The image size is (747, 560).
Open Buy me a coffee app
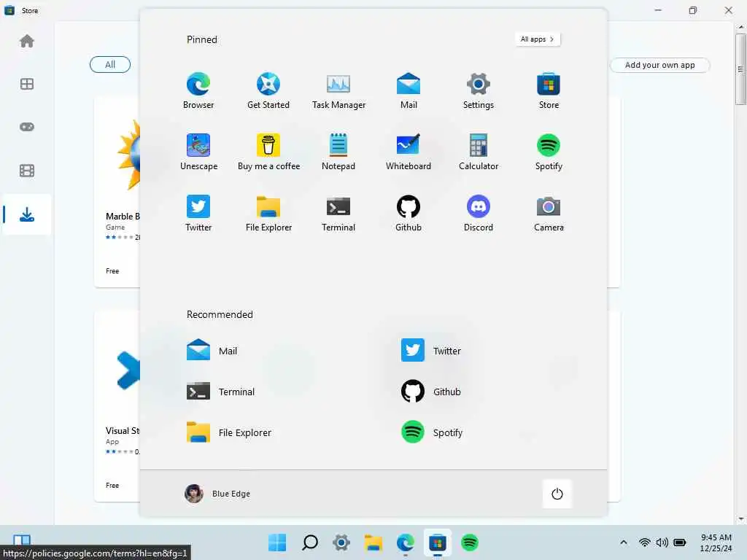268,152
